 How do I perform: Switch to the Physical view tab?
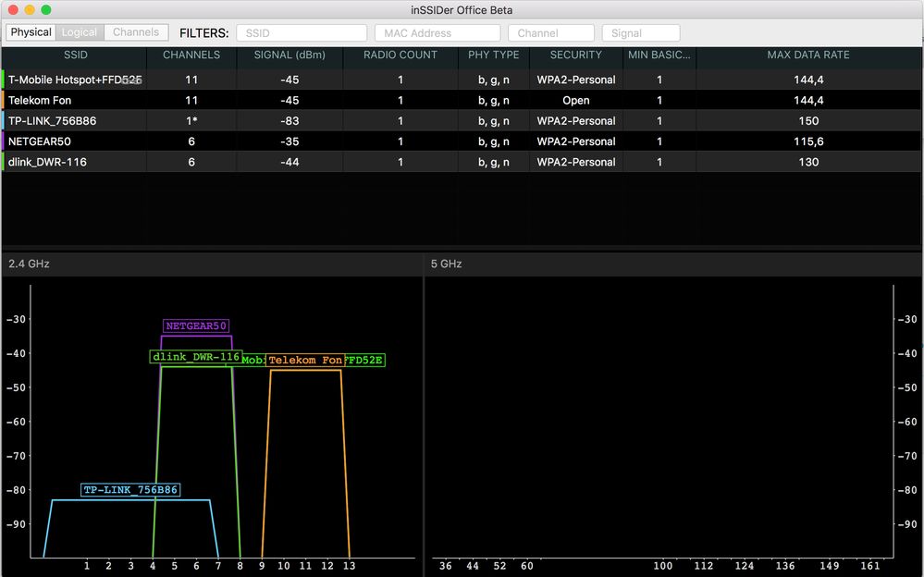[x=31, y=32]
